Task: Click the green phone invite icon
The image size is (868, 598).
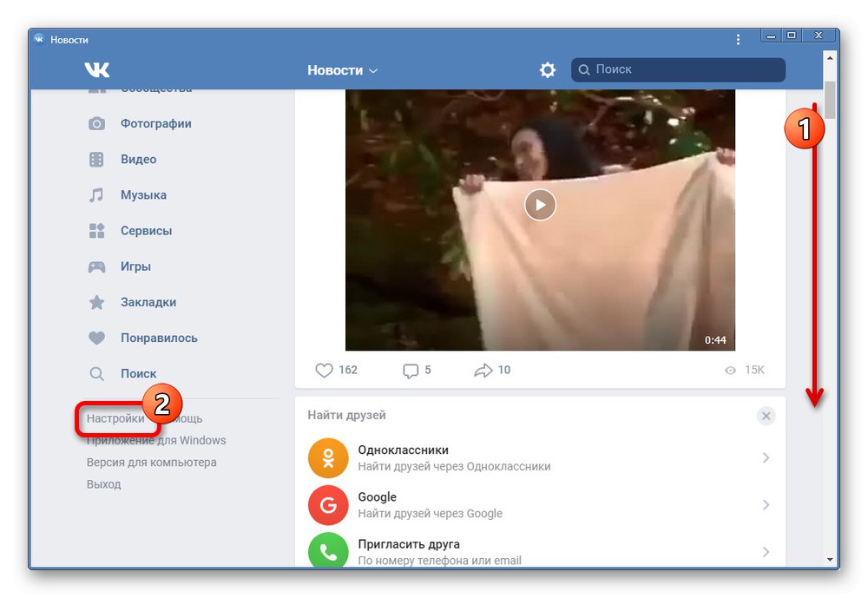Action: click(x=328, y=549)
